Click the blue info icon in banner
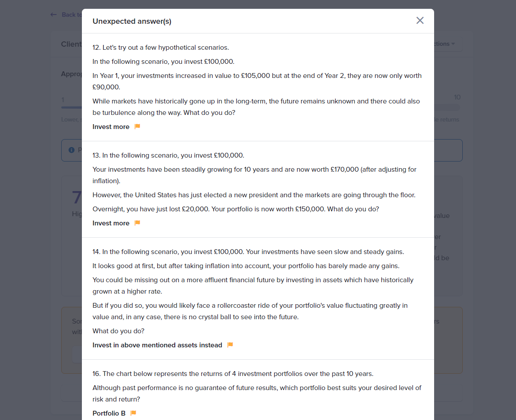The height and width of the screenshot is (420, 516). click(x=71, y=150)
